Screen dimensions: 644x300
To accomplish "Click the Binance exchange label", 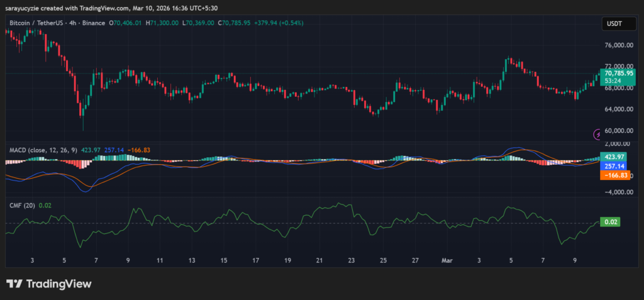I will (x=95, y=23).
